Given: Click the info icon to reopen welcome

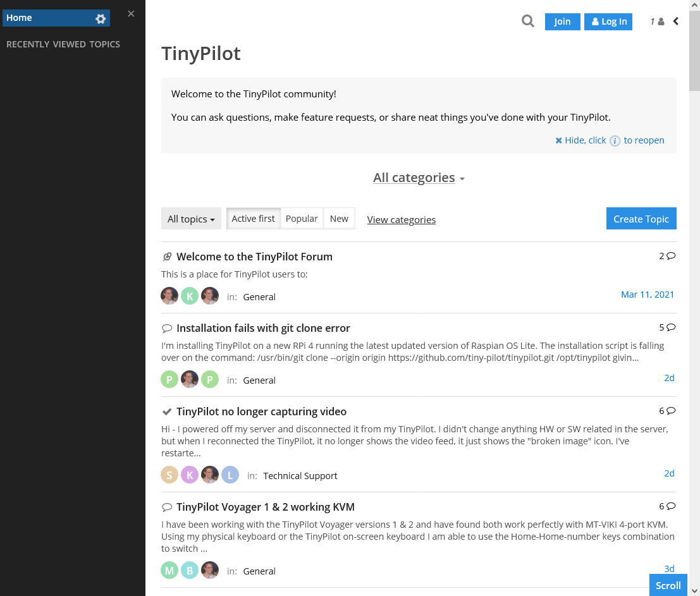Looking at the screenshot, I should pos(615,140).
